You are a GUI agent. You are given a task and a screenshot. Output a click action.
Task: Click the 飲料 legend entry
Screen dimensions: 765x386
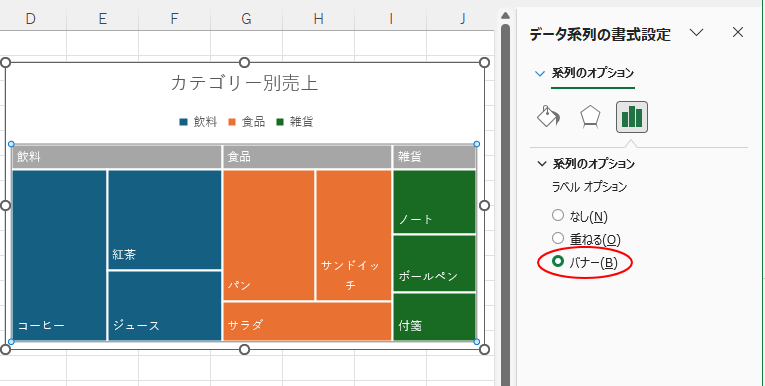(198, 122)
